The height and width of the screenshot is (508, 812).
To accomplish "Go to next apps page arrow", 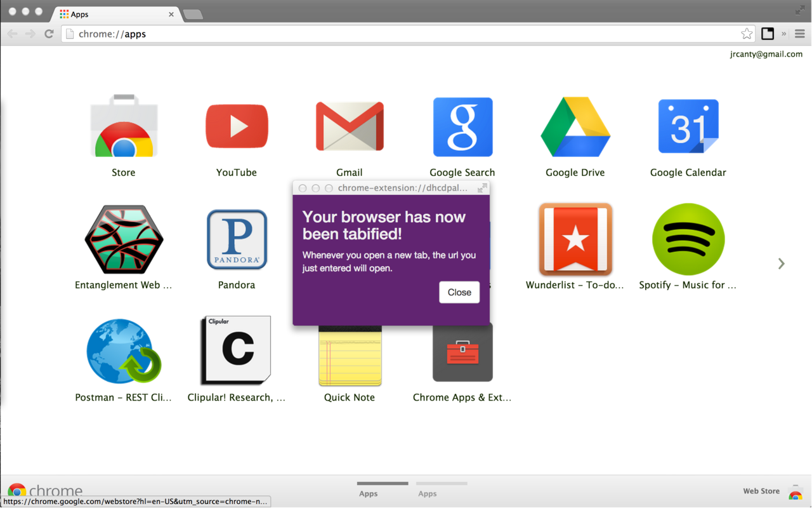I will [x=782, y=264].
